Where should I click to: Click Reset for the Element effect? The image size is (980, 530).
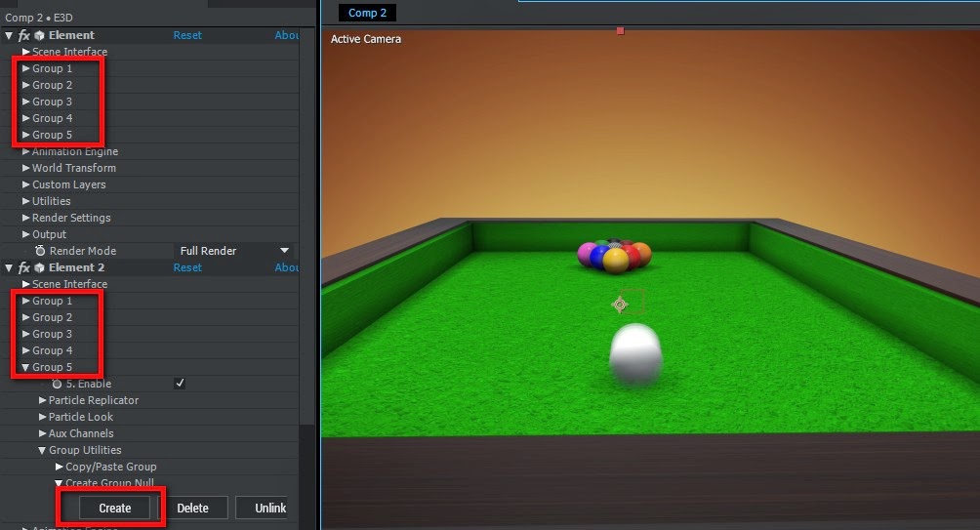click(x=187, y=35)
